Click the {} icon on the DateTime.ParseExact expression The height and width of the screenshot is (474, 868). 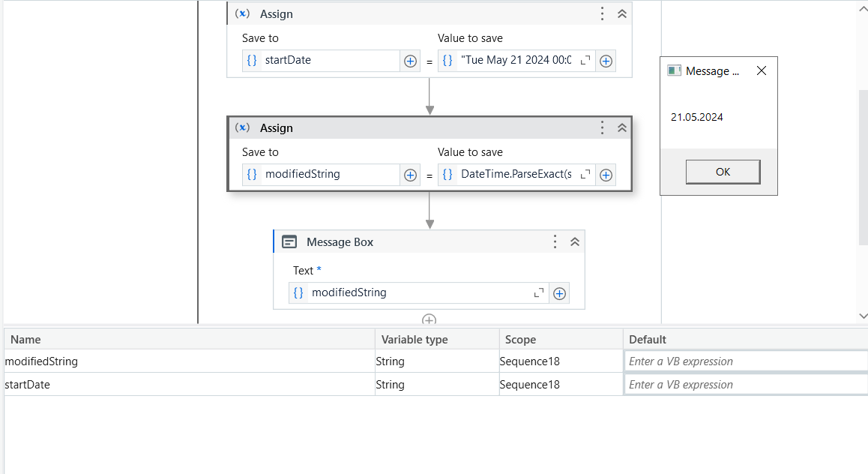tap(447, 175)
